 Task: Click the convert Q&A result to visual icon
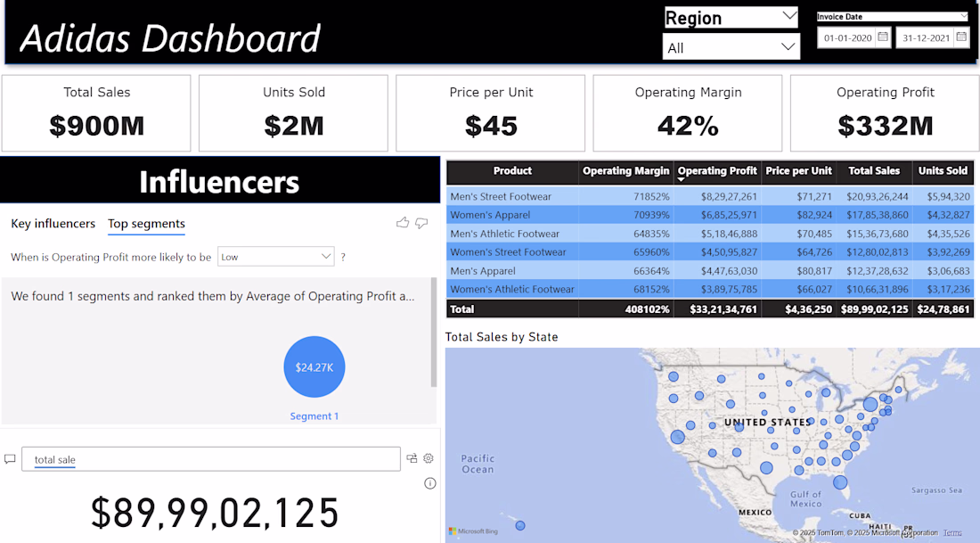tap(412, 458)
